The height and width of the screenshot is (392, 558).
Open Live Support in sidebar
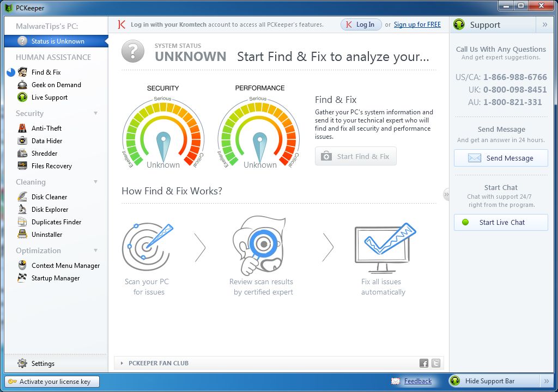tap(50, 97)
